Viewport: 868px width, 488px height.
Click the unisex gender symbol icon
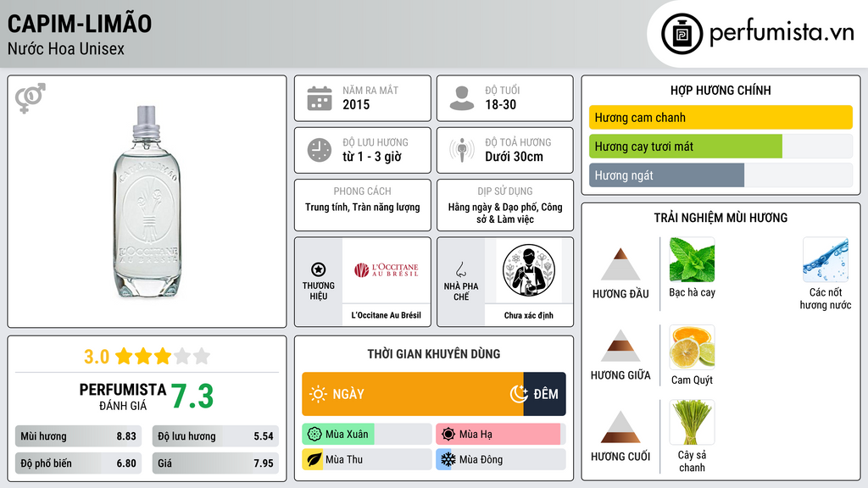[x=30, y=98]
